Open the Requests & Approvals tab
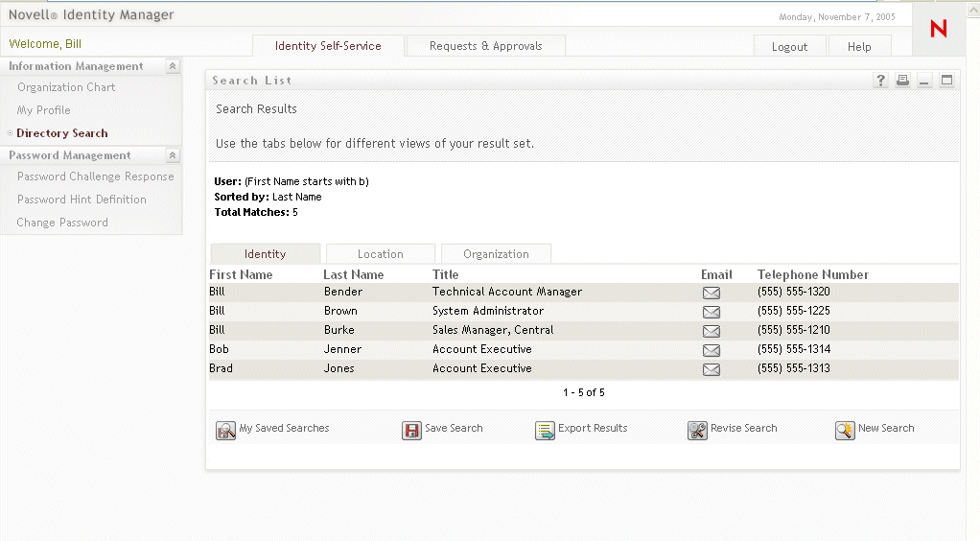This screenshot has height=541, width=980. (x=485, y=46)
